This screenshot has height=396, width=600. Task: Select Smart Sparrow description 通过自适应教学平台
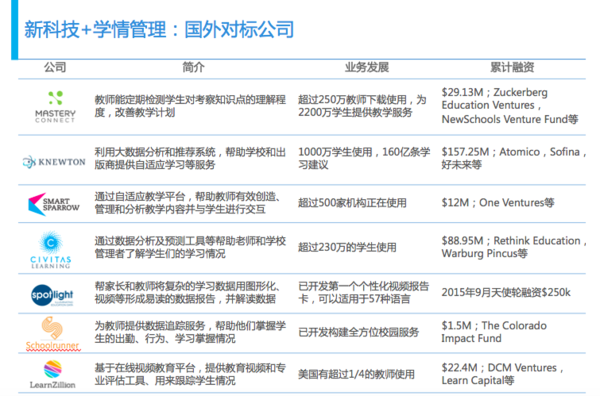[188, 203]
